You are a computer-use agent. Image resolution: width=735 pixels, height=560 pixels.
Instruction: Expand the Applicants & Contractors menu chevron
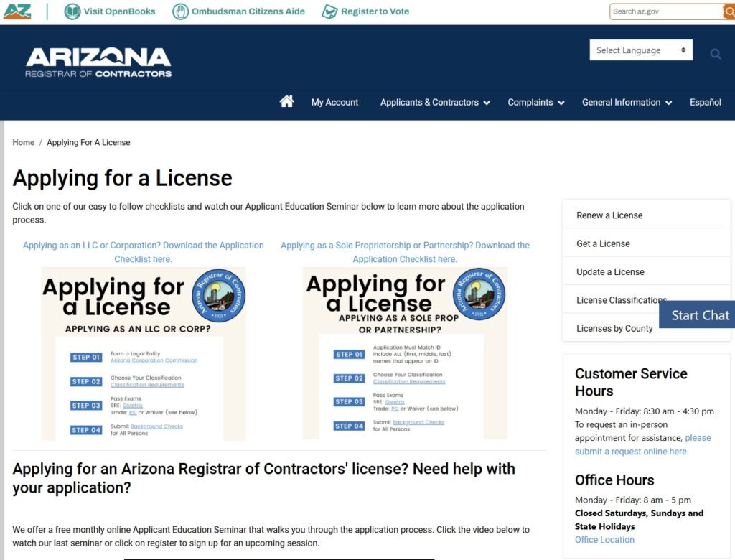tap(487, 103)
